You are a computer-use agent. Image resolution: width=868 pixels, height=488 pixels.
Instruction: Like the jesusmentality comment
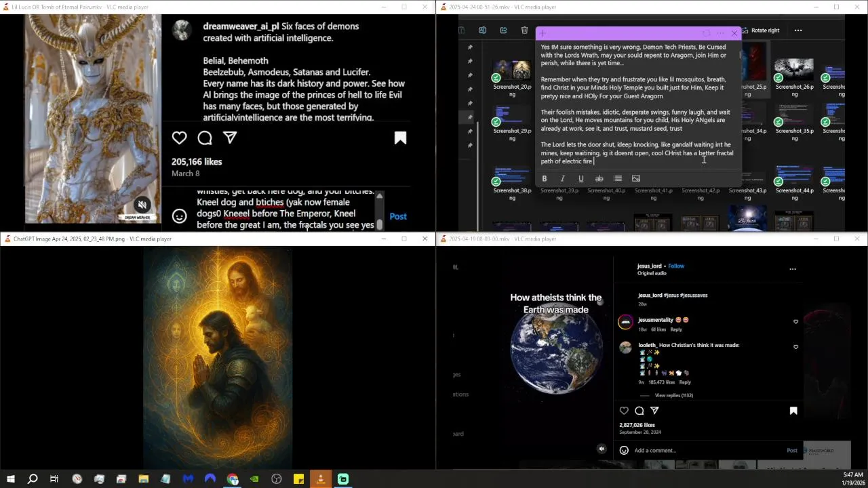(795, 322)
